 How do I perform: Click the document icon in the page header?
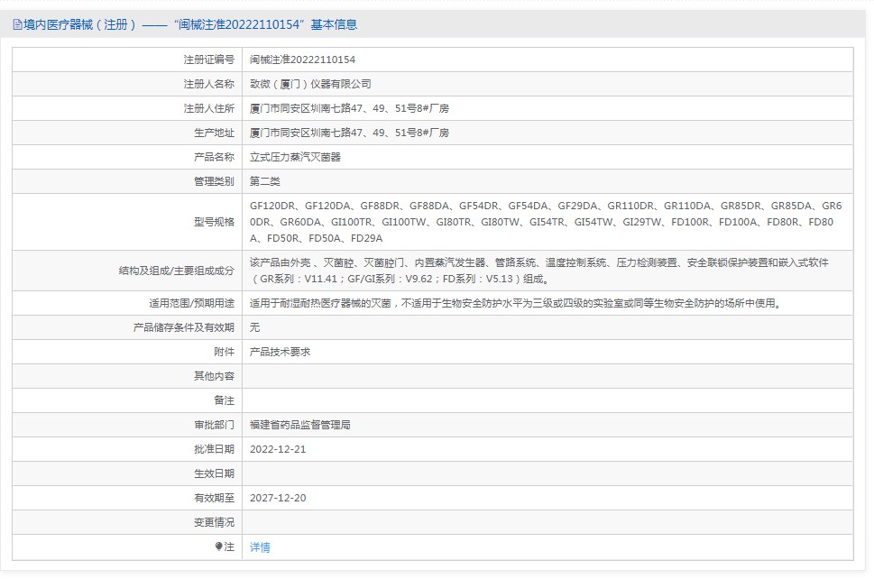[17, 25]
